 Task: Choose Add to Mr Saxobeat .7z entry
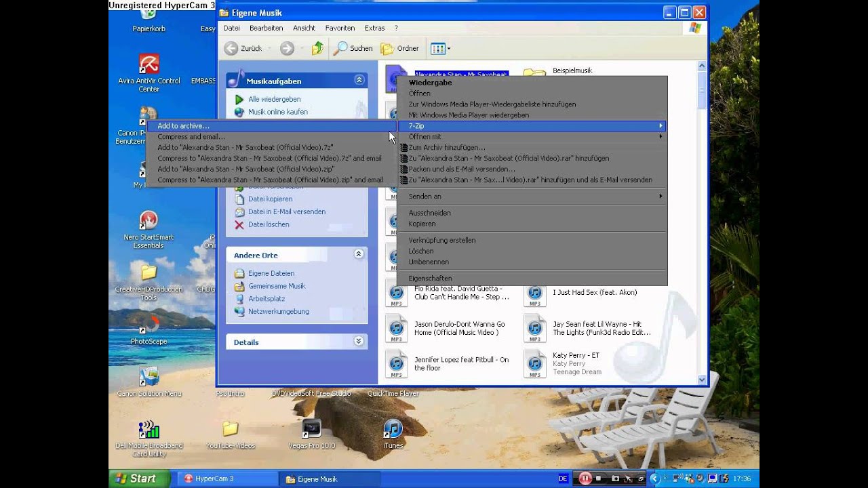point(271,148)
